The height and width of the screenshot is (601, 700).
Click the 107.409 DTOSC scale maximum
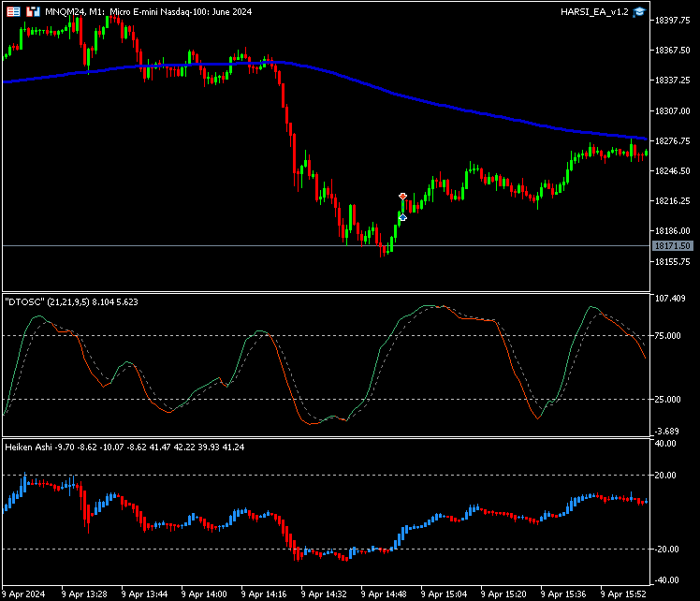pos(670,299)
